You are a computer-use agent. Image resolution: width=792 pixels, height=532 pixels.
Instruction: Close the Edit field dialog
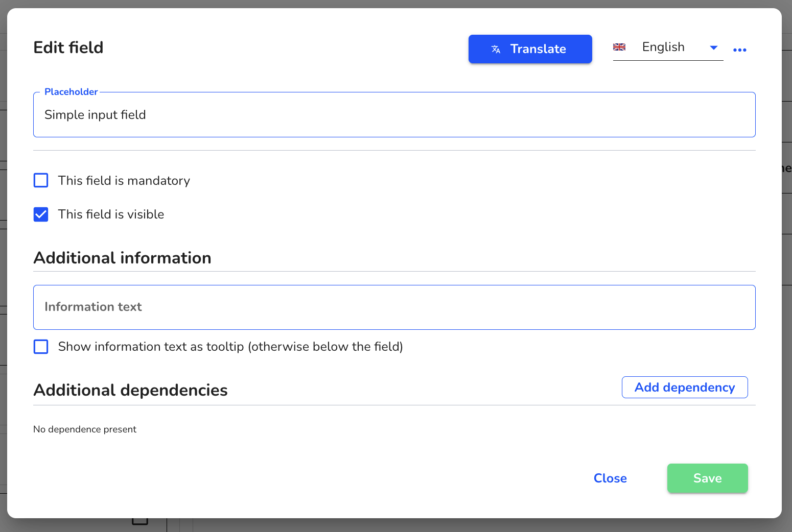(610, 478)
